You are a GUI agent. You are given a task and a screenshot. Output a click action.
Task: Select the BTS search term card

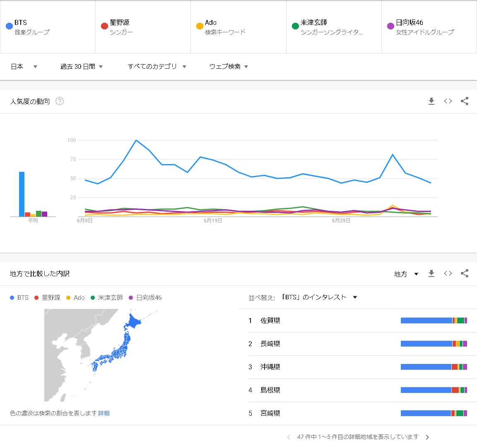pos(48,27)
